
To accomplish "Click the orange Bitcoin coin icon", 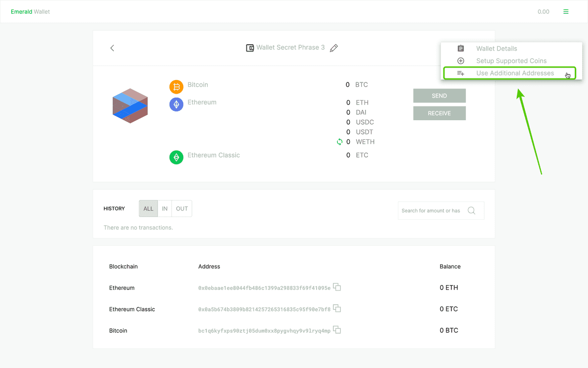I will coord(176,87).
